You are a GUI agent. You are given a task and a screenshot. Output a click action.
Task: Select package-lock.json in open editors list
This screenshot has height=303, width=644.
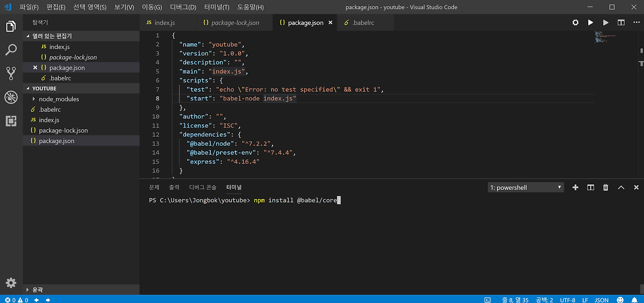pyautogui.click(x=81, y=57)
